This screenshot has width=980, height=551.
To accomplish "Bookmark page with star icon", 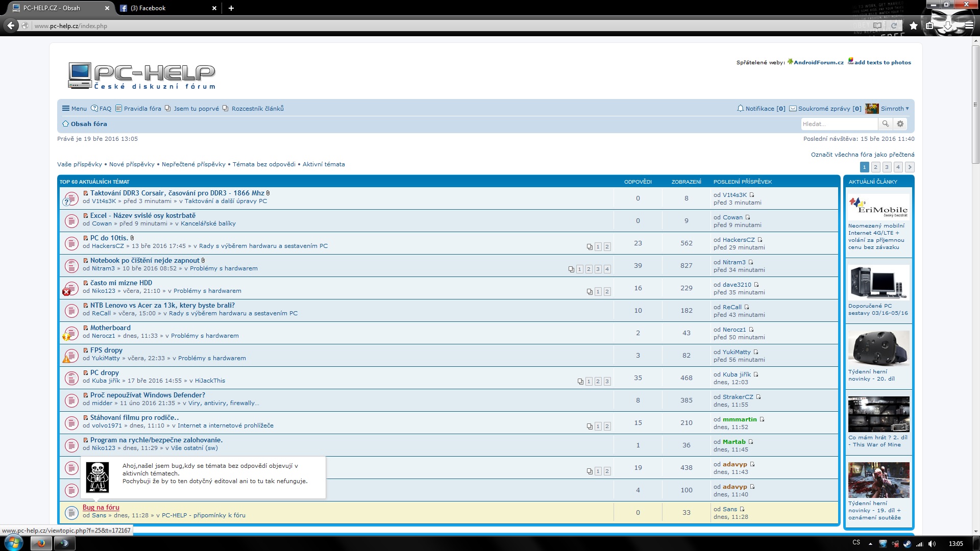I will pyautogui.click(x=914, y=26).
